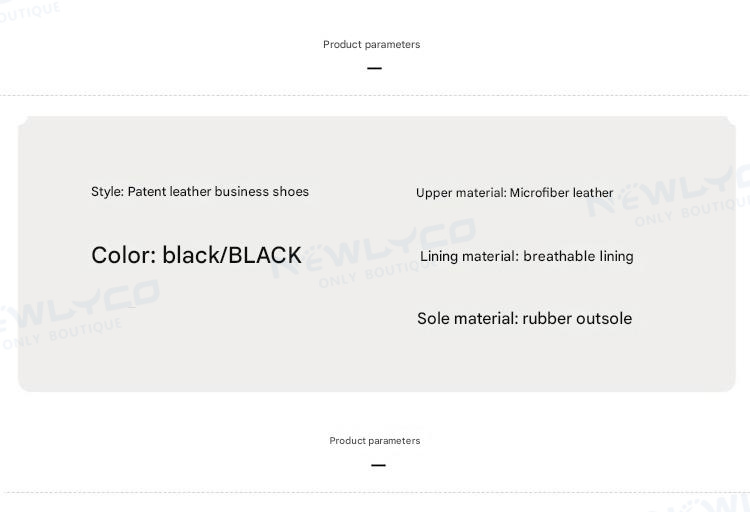Click the dash under top Product parameters
This screenshot has width=750, height=512.
point(375,68)
